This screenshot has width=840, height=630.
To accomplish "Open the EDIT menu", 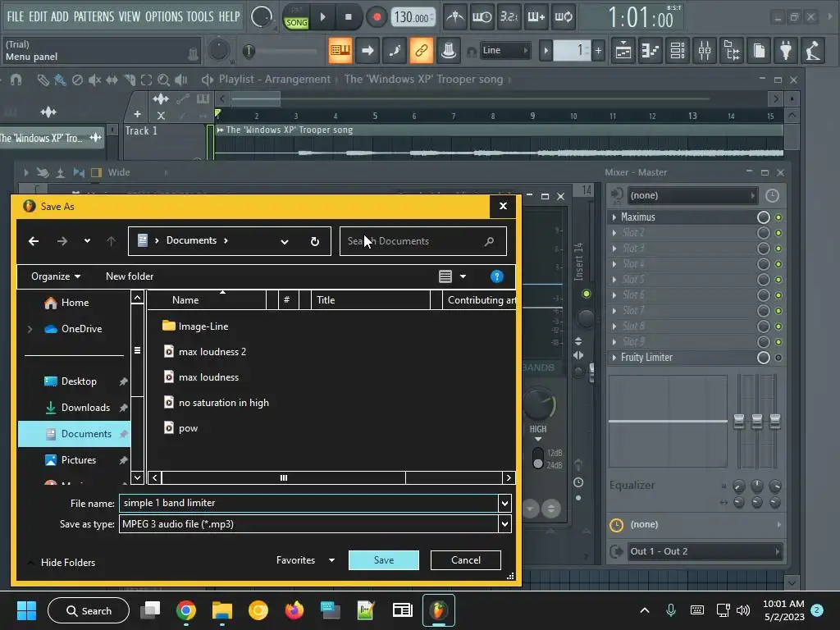I will point(38,16).
